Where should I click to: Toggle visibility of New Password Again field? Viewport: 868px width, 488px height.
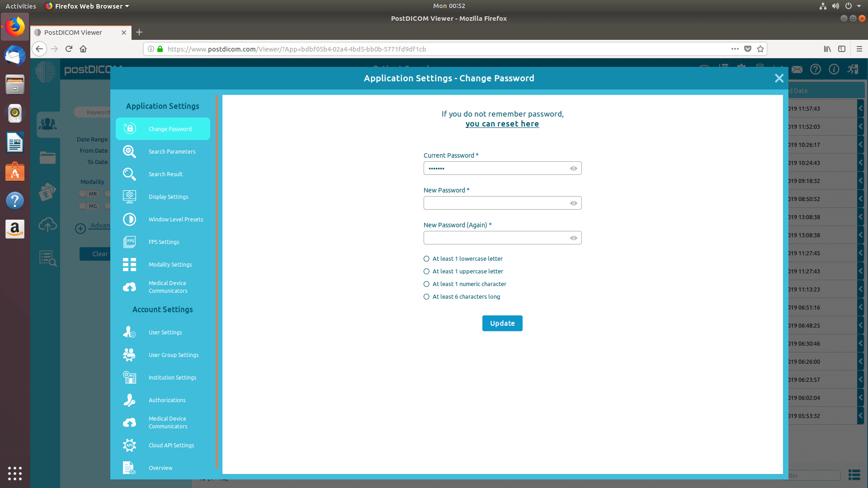573,238
